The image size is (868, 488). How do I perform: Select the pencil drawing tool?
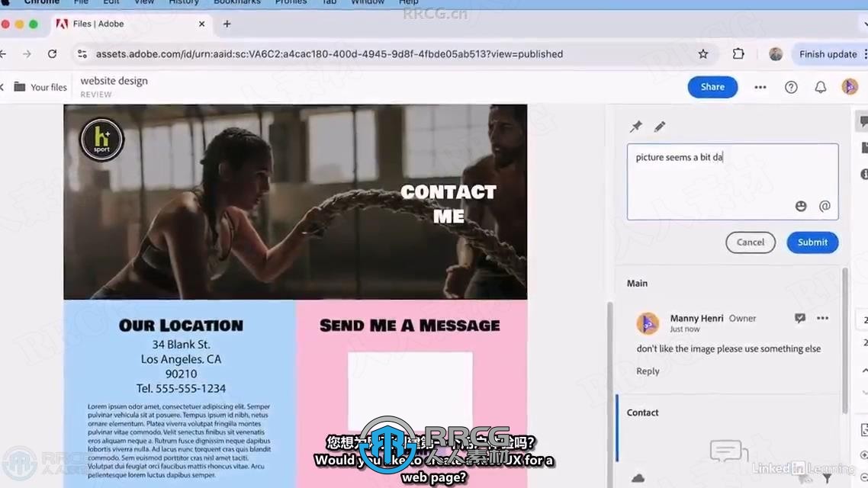click(x=659, y=127)
